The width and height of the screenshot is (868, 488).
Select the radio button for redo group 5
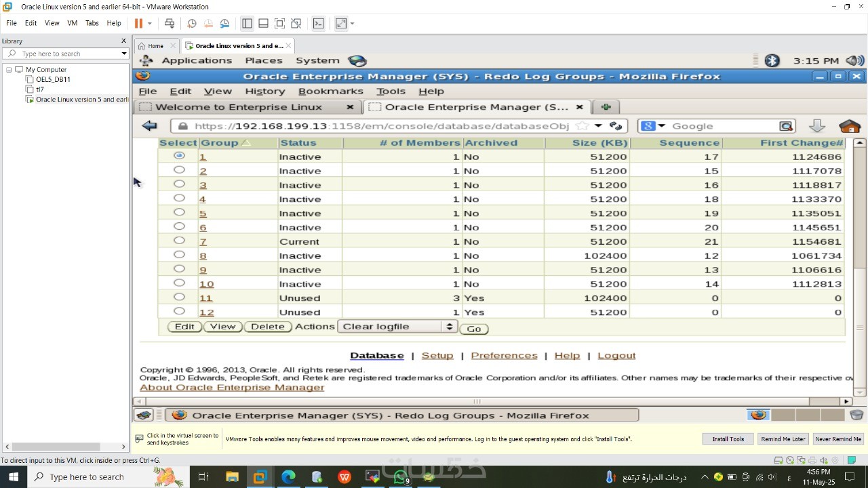(179, 213)
